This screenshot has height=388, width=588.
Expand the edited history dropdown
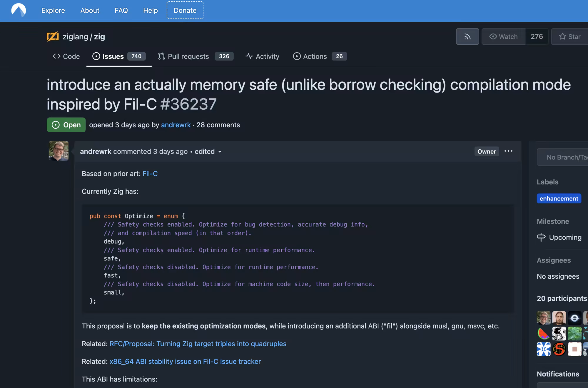coord(208,151)
